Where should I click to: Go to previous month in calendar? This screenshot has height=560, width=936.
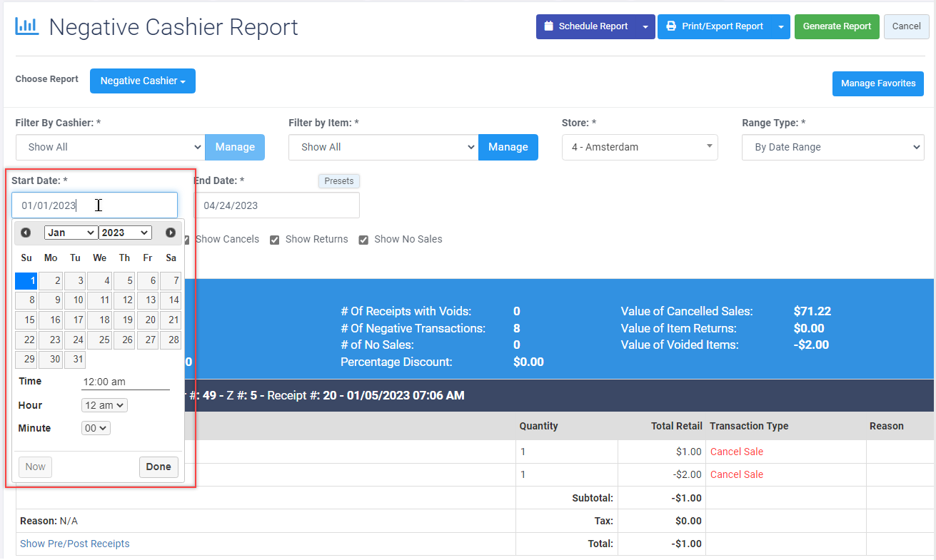pos(26,233)
